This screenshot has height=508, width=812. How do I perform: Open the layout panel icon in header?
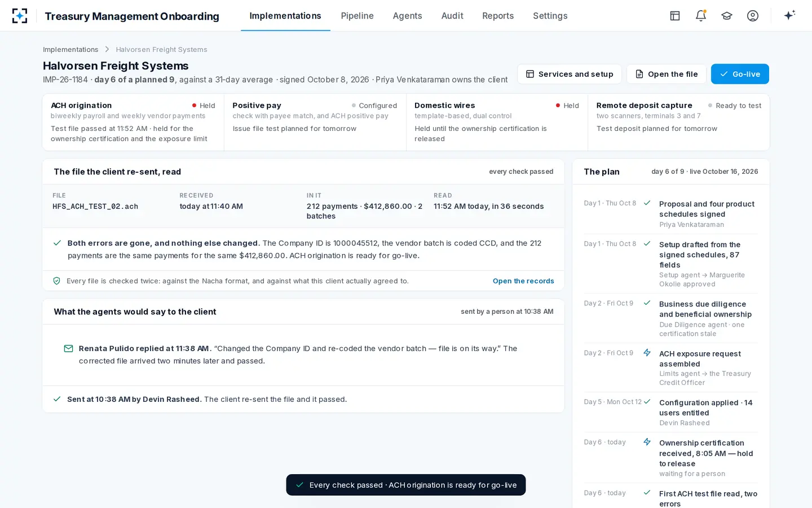pos(675,16)
